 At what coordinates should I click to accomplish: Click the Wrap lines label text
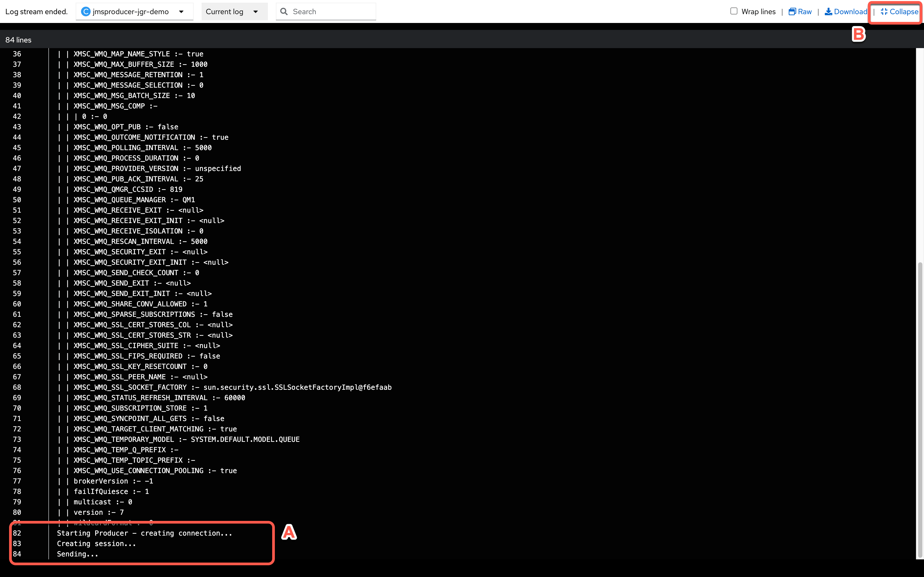(x=758, y=11)
